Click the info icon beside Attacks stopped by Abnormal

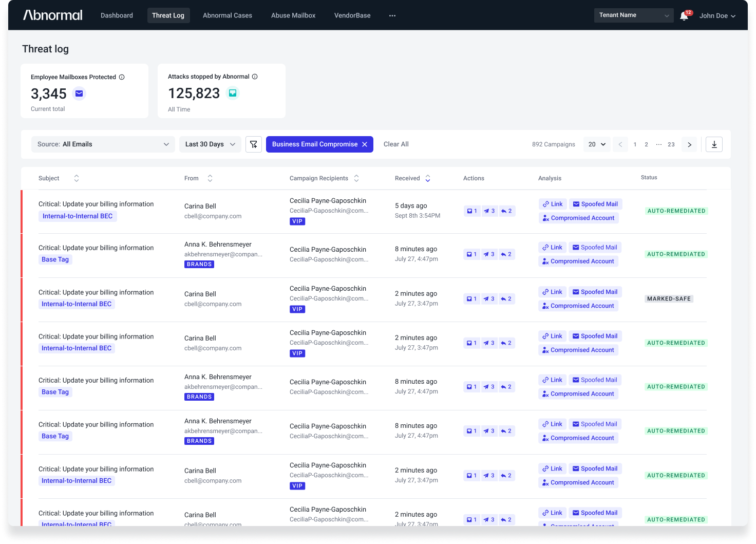(x=255, y=77)
